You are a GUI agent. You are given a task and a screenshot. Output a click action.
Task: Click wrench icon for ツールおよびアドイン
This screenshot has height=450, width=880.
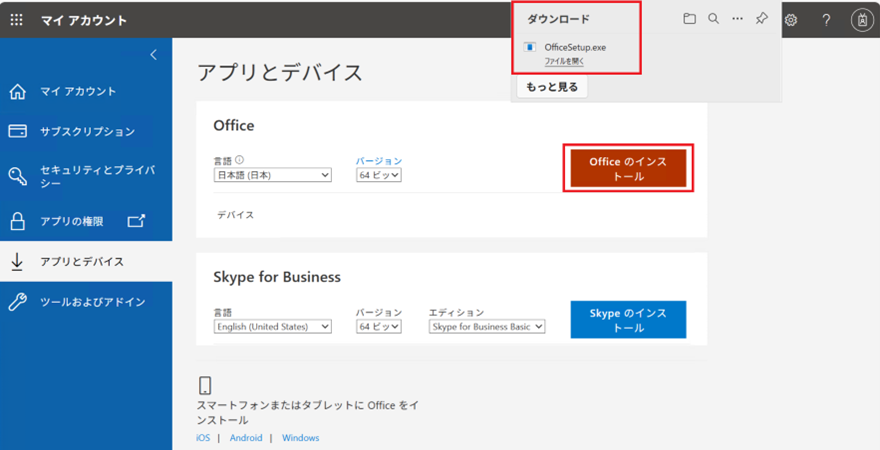pos(17,302)
